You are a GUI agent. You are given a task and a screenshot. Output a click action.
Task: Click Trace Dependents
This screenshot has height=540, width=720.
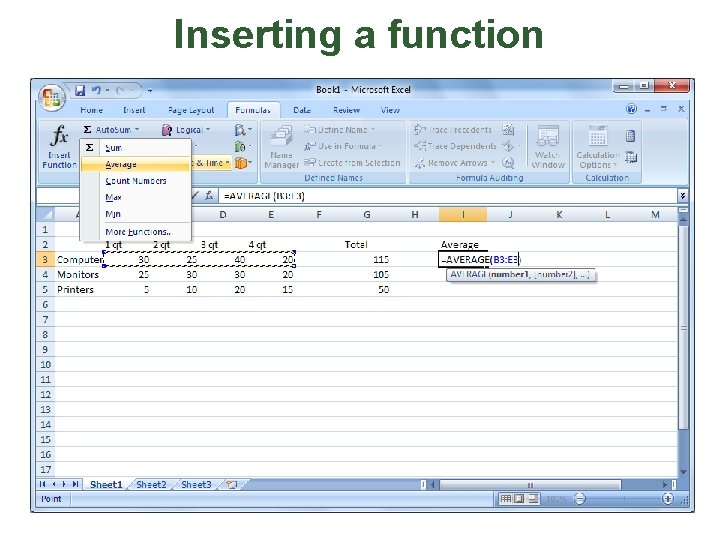pos(455,146)
